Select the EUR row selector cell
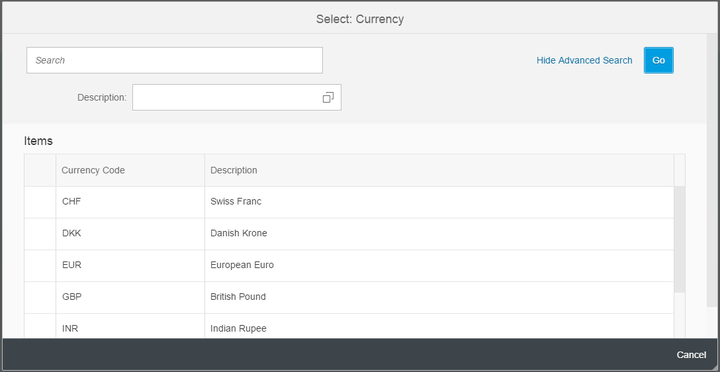 [x=40, y=265]
